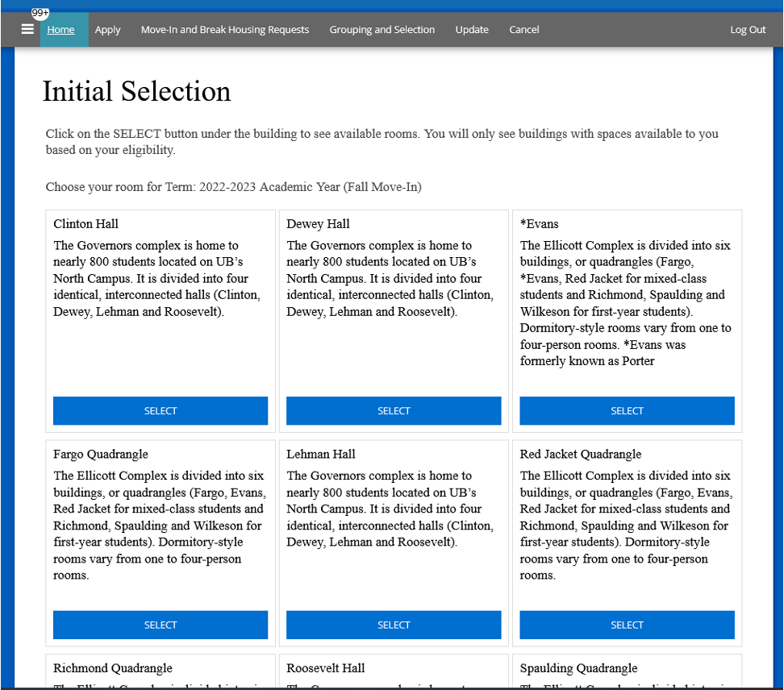
Task: Click the 99+ notification badge
Action: 40,14
